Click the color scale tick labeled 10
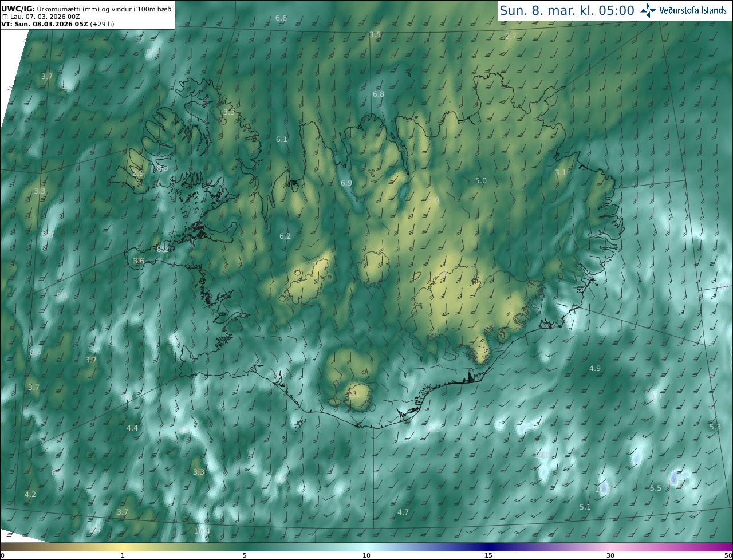The image size is (733, 560). [366, 555]
